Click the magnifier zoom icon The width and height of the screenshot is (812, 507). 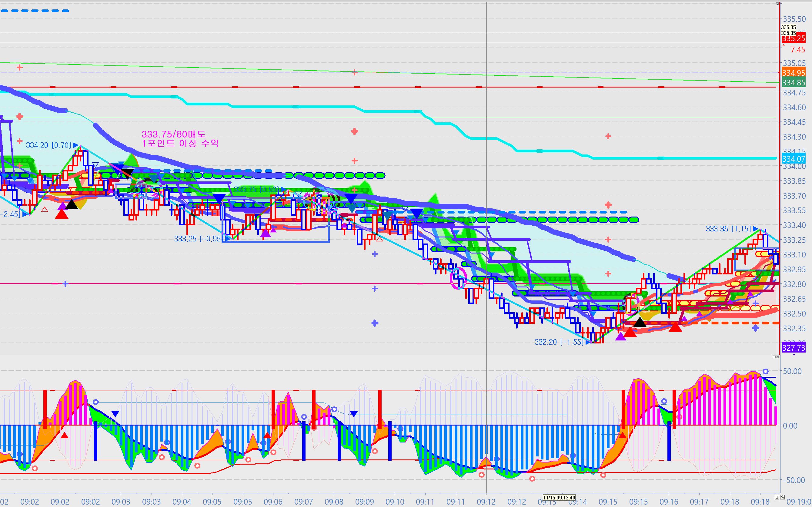pyautogui.click(x=783, y=497)
